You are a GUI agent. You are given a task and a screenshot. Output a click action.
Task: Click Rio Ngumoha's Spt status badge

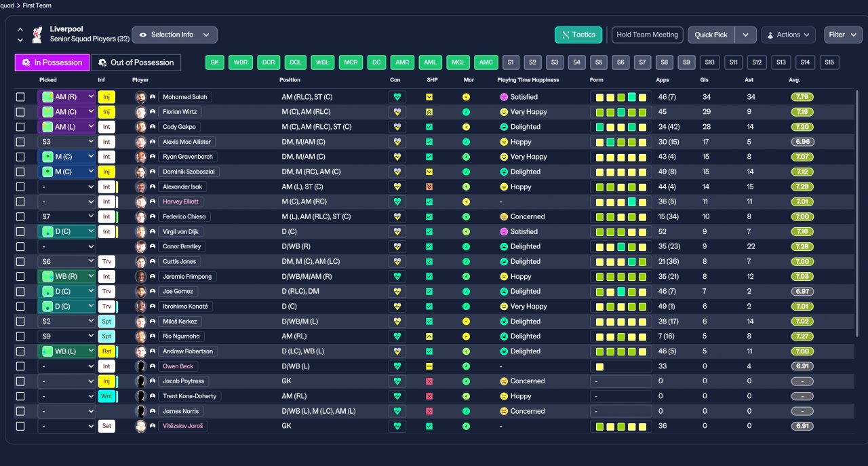[x=106, y=336]
